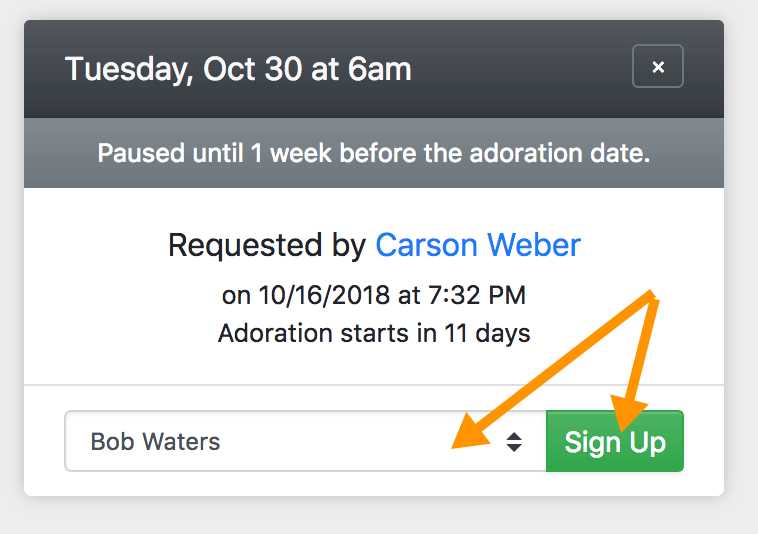
Task: Click the 'Requested by' label text
Action: (x=267, y=245)
